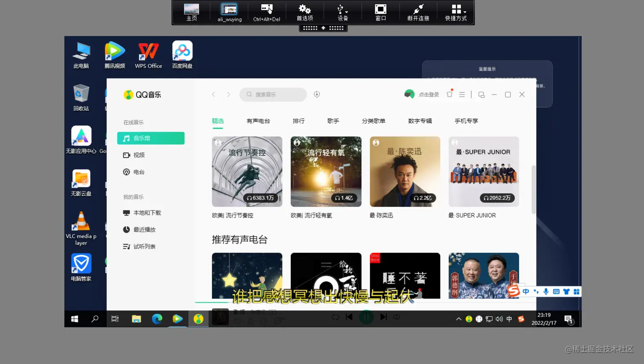Go back with the left arrow in QQ音乐
Screen dimensions: 644x364
click(213, 95)
